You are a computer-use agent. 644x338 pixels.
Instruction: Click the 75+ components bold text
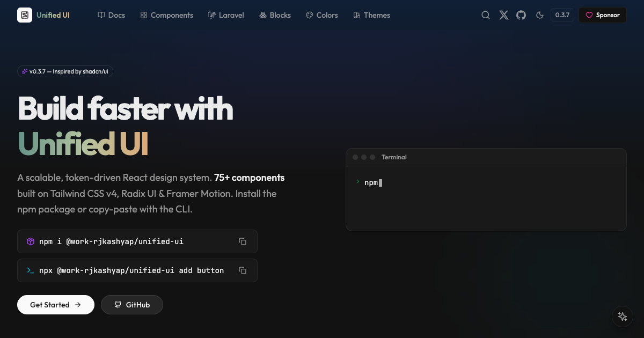pyautogui.click(x=249, y=178)
